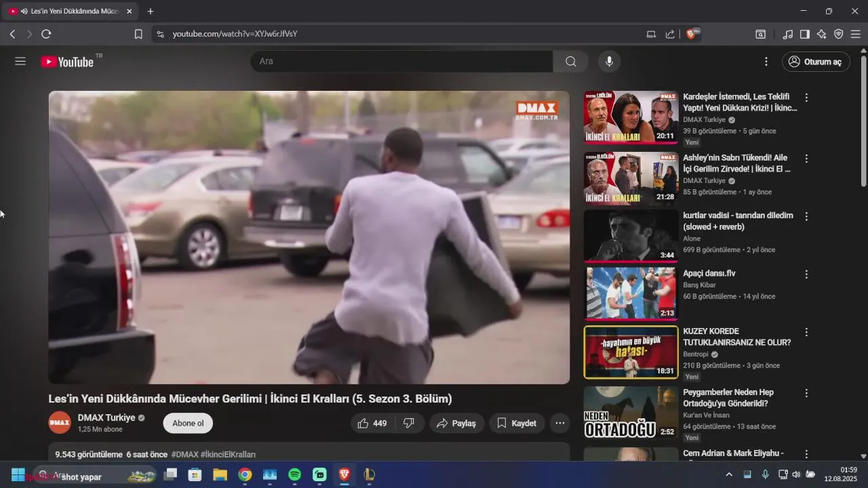Start voice search with the microphone
The image size is (868, 488).
click(609, 62)
